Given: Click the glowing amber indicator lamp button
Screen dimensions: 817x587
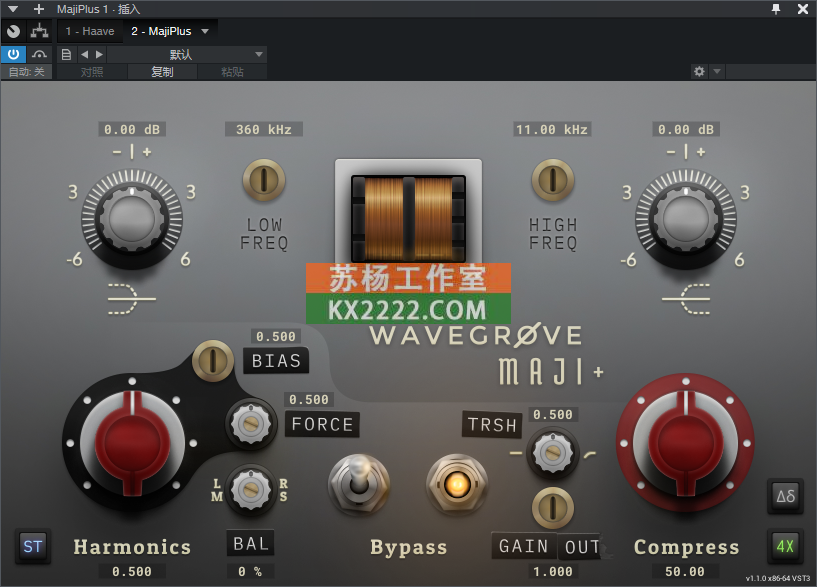Looking at the screenshot, I should coord(457,484).
